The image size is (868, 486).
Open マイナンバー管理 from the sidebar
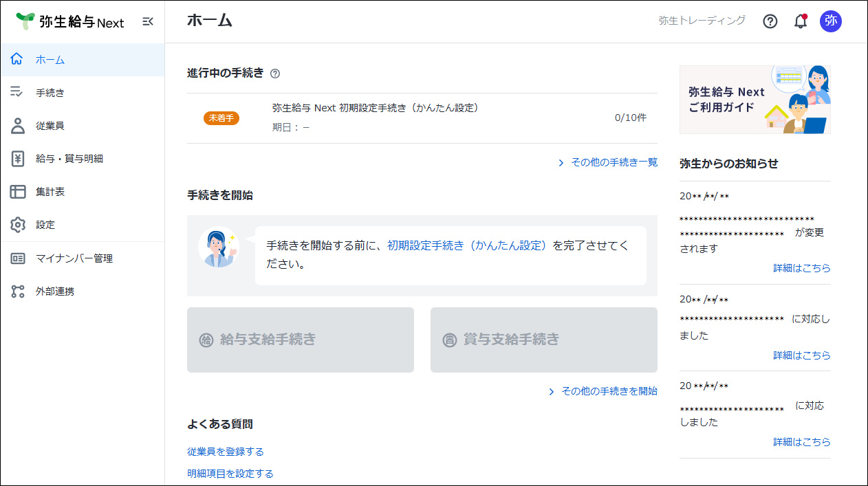click(83, 258)
